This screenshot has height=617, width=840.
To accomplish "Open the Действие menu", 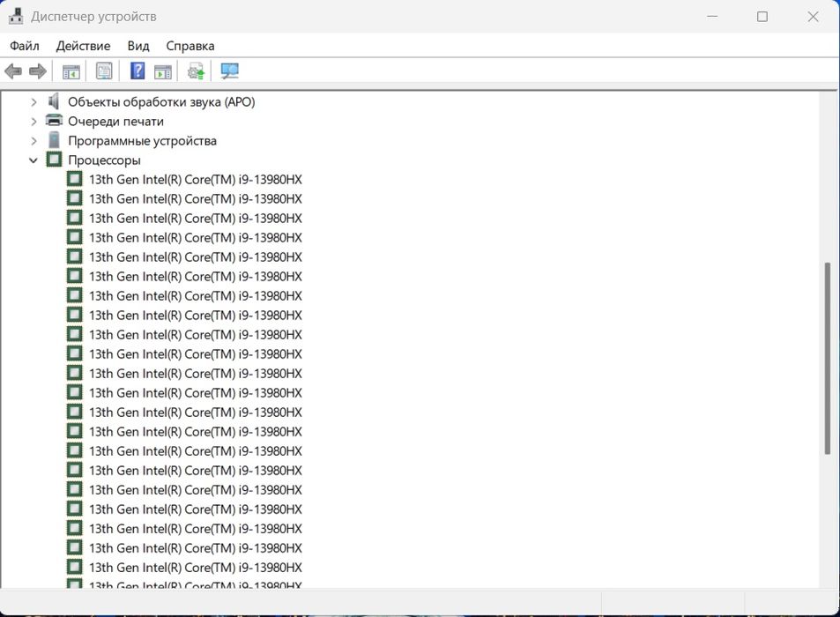I will [x=83, y=46].
